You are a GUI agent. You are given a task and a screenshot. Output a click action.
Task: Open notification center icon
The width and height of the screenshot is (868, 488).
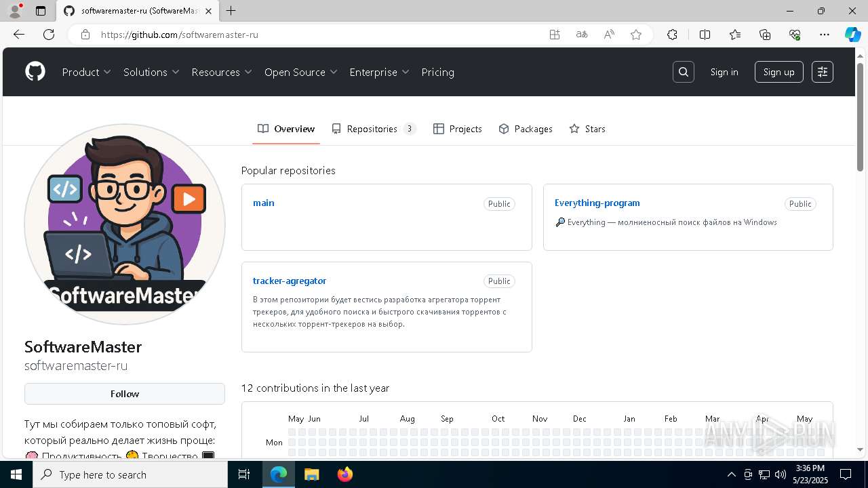coord(846,474)
